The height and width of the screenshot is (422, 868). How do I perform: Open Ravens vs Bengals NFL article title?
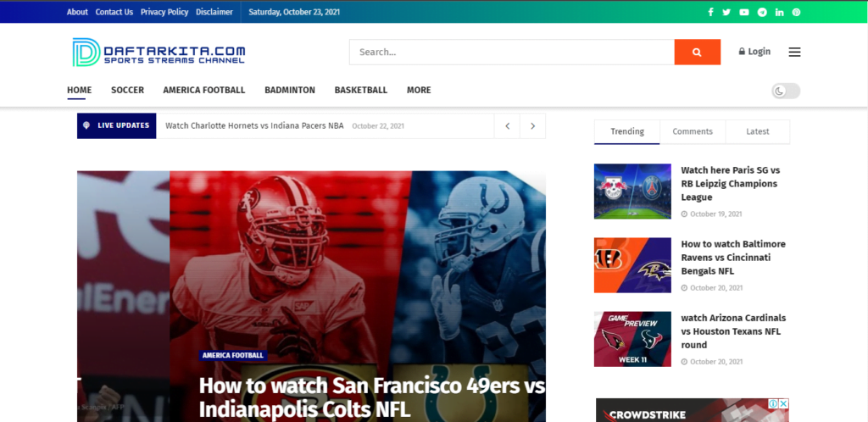(733, 257)
